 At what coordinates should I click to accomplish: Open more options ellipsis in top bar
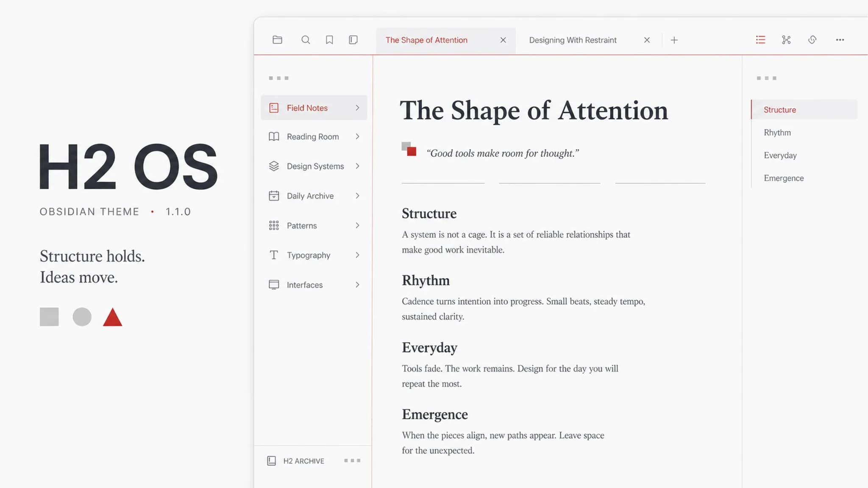[840, 40]
